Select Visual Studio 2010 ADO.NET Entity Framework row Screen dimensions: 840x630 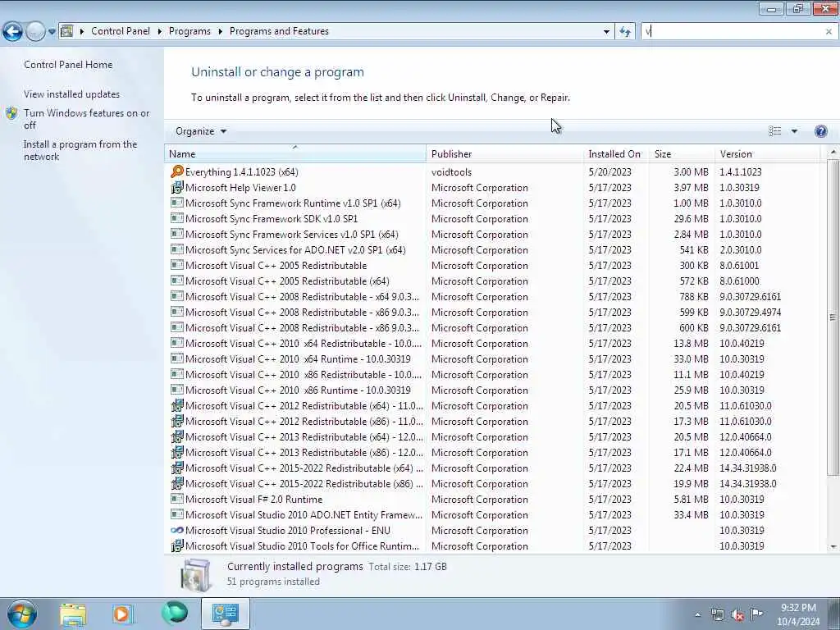pyautogui.click(x=492, y=515)
